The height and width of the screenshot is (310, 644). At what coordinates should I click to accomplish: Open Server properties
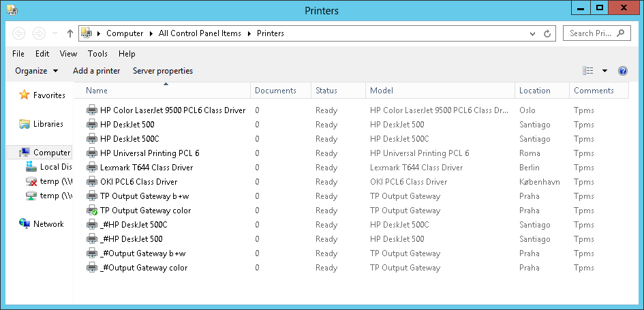(163, 71)
